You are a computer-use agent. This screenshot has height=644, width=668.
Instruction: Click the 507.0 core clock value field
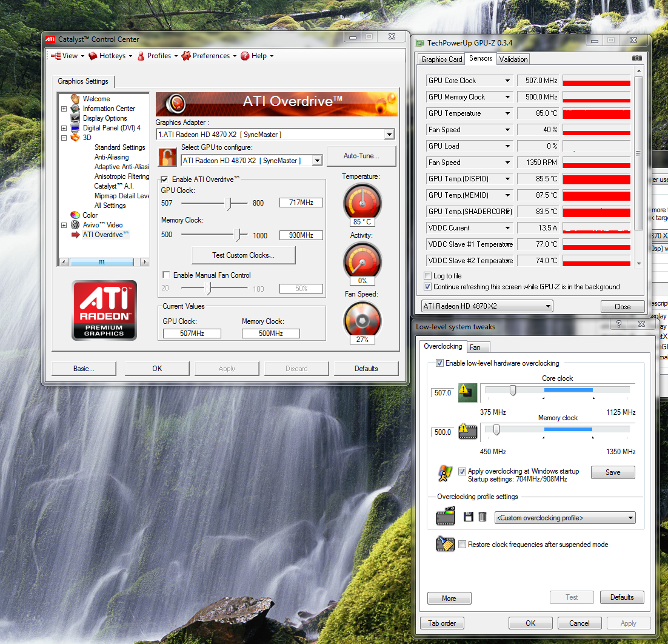pyautogui.click(x=443, y=393)
